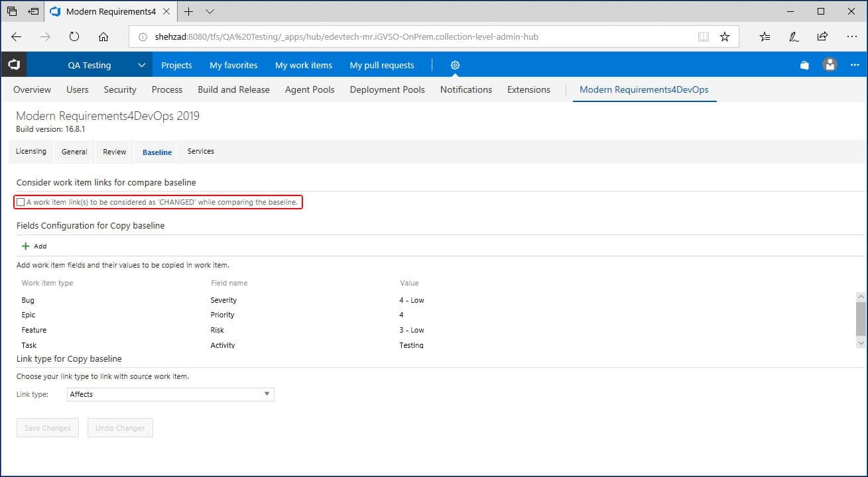This screenshot has height=477, width=868.
Task: Select Modern Requirements4DevOps hub tab
Action: [644, 89]
